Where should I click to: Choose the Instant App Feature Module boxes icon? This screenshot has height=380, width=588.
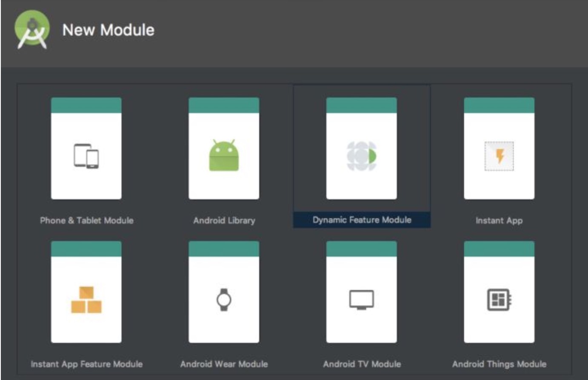[x=86, y=300]
